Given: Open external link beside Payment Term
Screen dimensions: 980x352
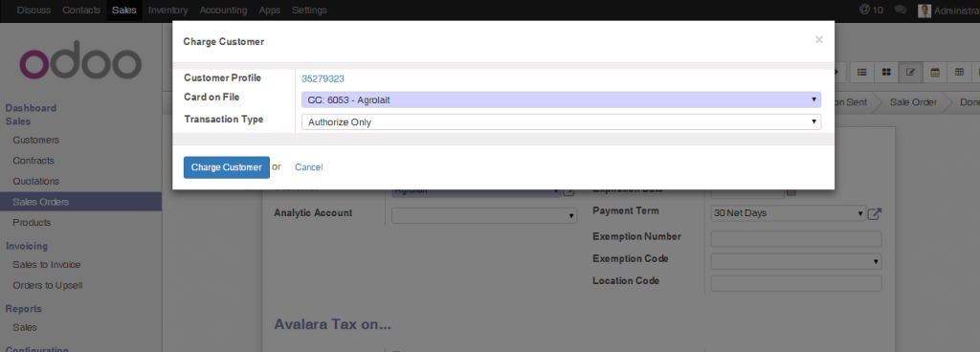Looking at the screenshot, I should pos(875,213).
